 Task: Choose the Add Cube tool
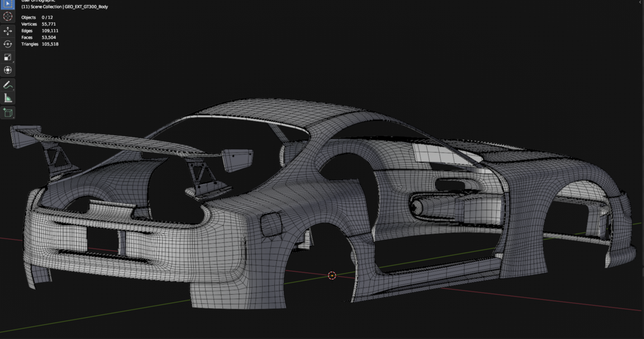pos(8,113)
